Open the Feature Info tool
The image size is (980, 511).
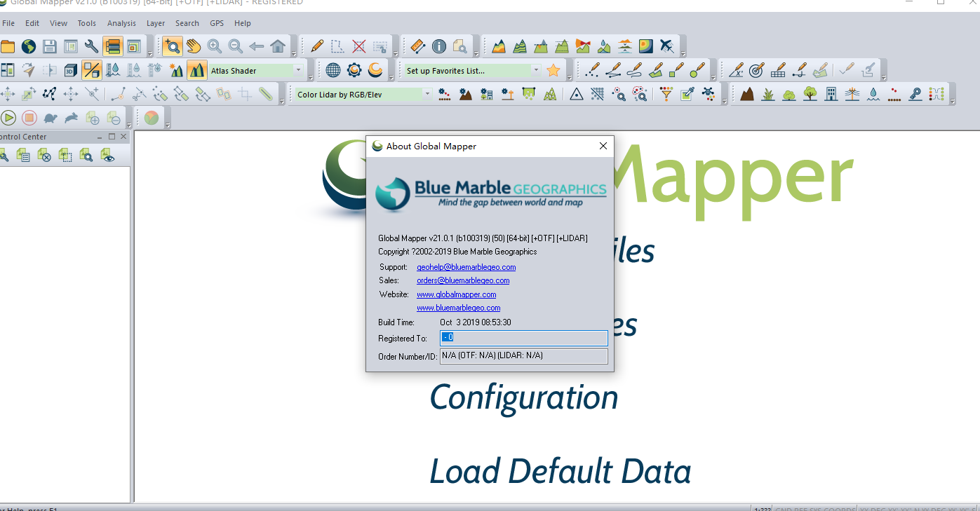(x=439, y=47)
